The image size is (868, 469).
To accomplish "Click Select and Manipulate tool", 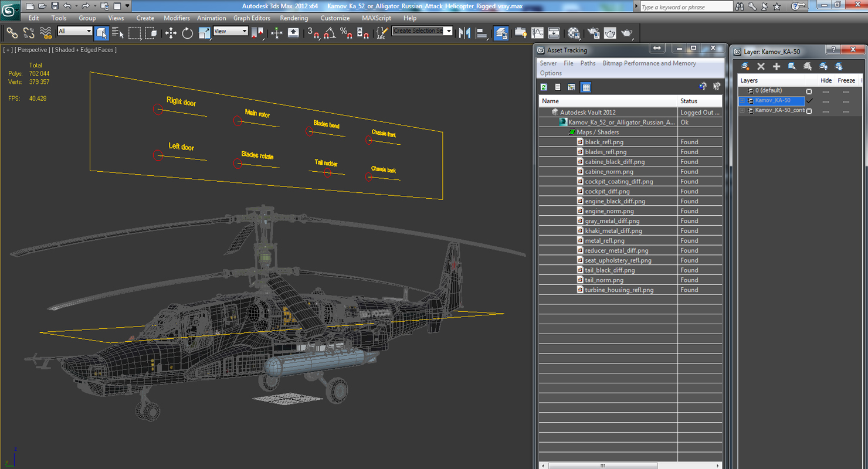I will click(x=277, y=33).
